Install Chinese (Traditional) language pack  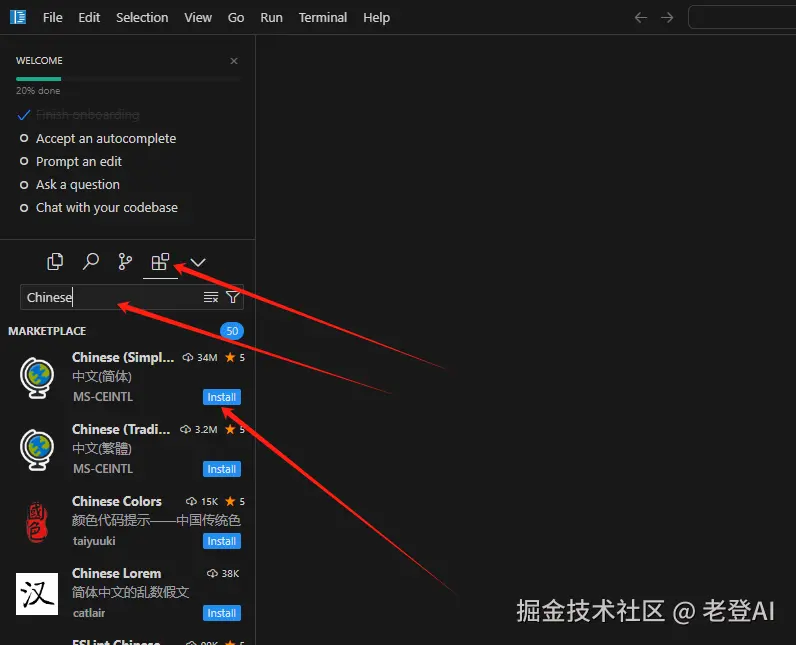[222, 469]
